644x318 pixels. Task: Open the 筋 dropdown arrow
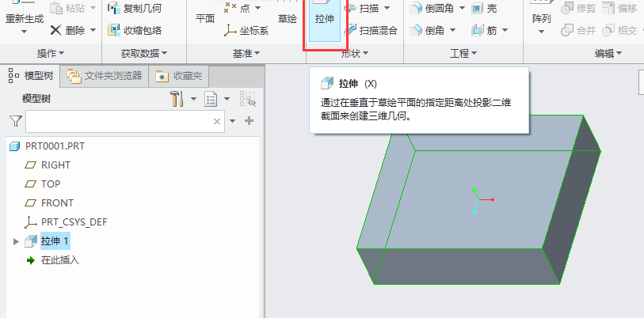[505, 30]
